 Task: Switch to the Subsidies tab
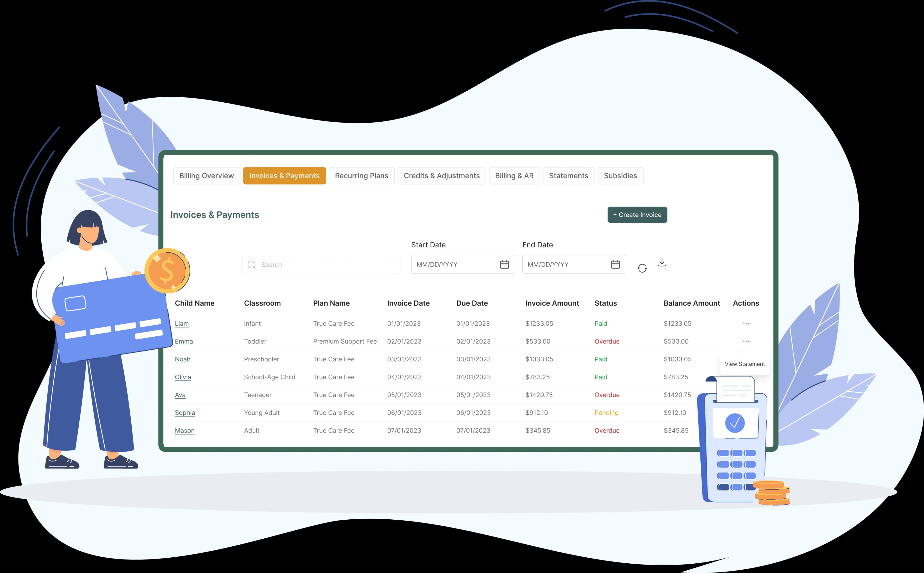pyautogui.click(x=620, y=176)
